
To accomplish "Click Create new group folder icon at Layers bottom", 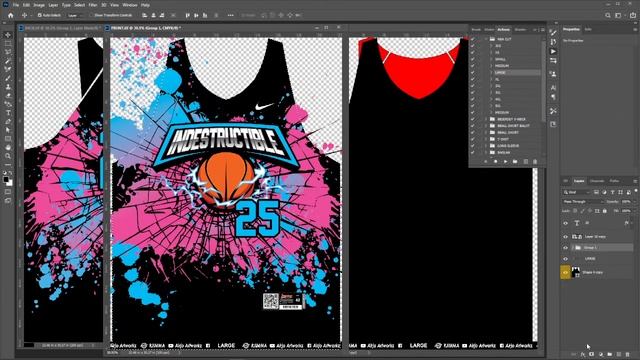I will (610, 354).
